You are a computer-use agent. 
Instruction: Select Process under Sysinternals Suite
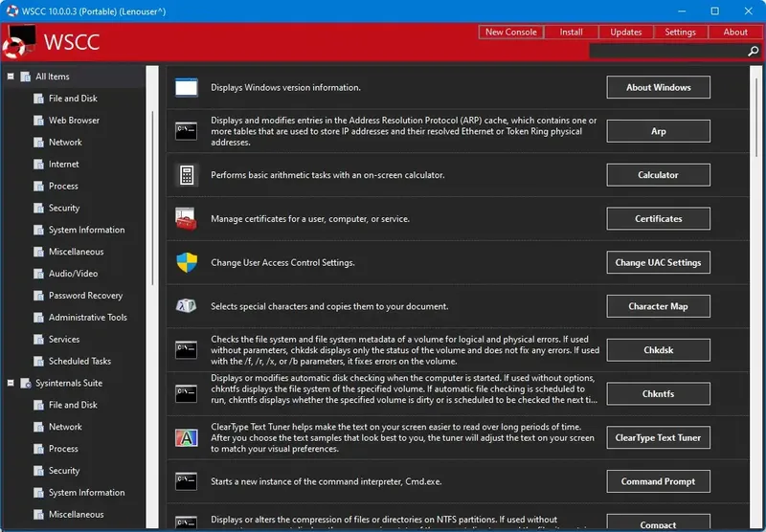tap(63, 449)
